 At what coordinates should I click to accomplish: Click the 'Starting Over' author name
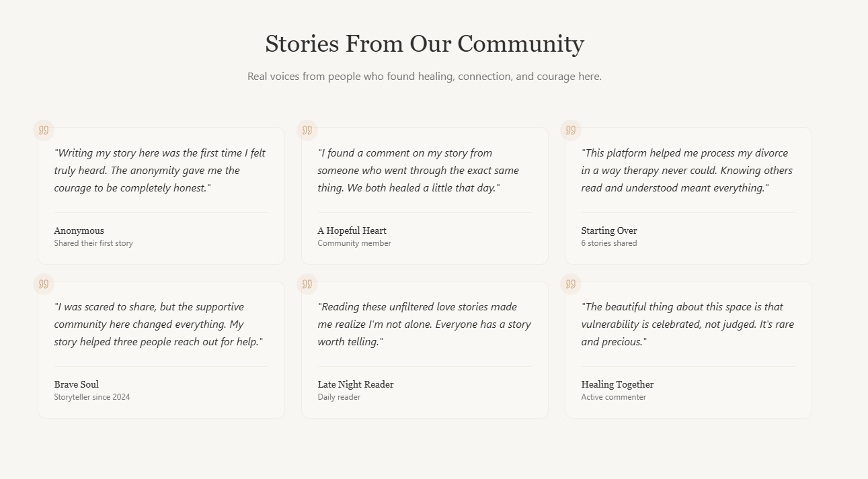click(x=609, y=230)
